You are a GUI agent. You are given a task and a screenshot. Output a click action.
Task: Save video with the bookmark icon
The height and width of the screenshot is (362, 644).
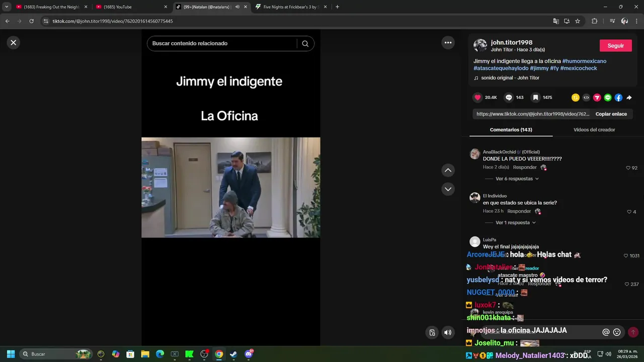pos(536,98)
